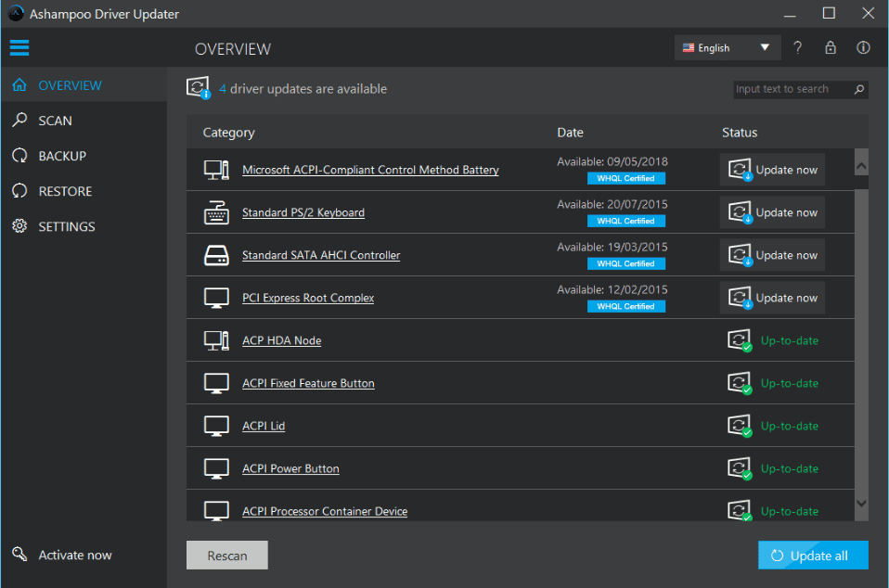The image size is (889, 588).
Task: Click the 'Available: 09/05/2018' date text
Action: point(612,161)
